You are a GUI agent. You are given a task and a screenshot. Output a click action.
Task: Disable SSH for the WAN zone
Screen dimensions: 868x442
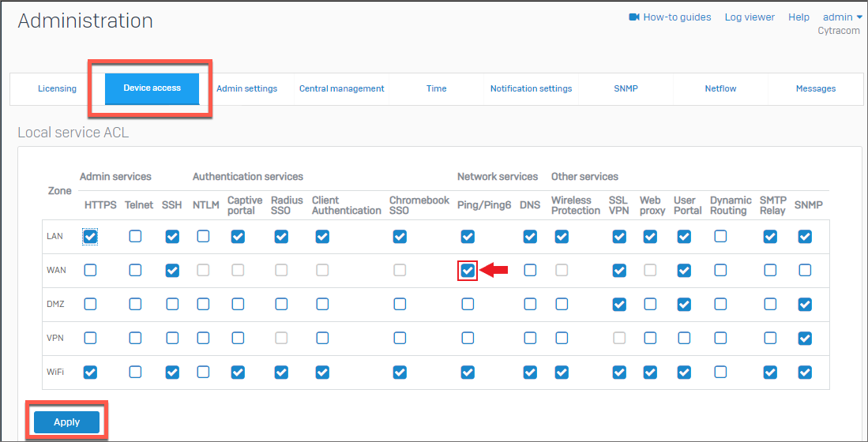point(172,271)
